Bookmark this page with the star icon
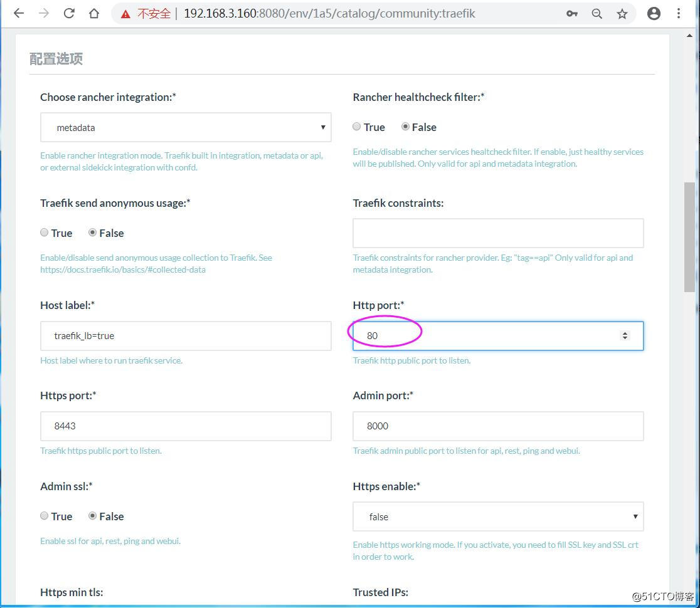The height and width of the screenshot is (608, 700). (622, 14)
